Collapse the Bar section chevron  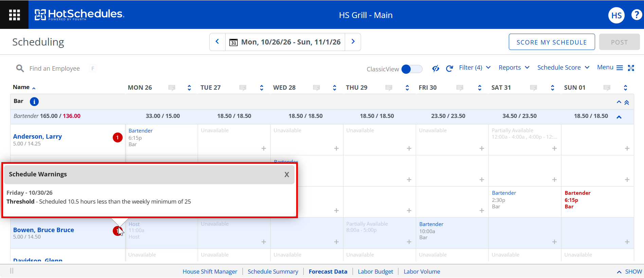pos(619,102)
